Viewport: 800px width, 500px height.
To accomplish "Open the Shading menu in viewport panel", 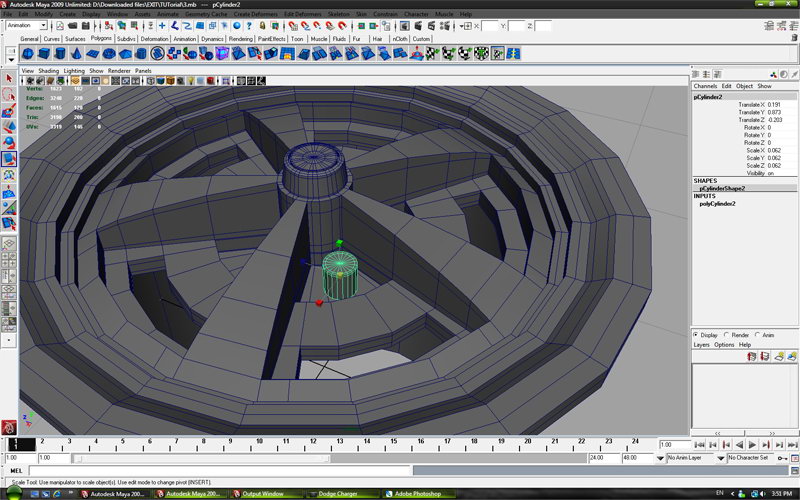I will [49, 71].
